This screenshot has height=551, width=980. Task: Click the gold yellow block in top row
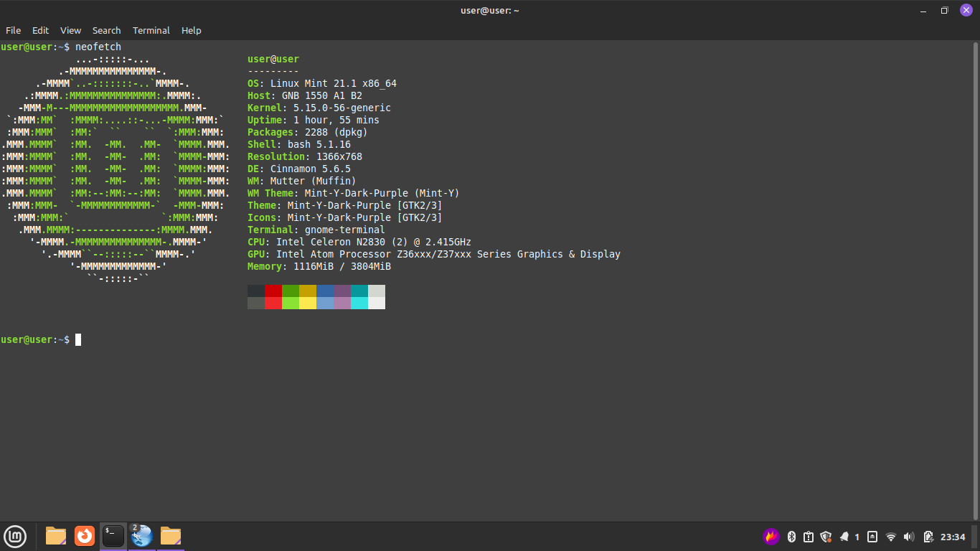click(x=308, y=291)
